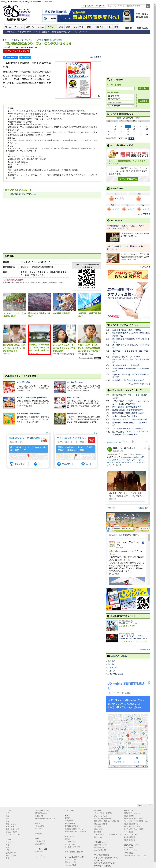Image resolution: width=156 pixels, height=868 pixels.
Task: Expand the シーンで探す dropdown
Action: click(x=121, y=106)
